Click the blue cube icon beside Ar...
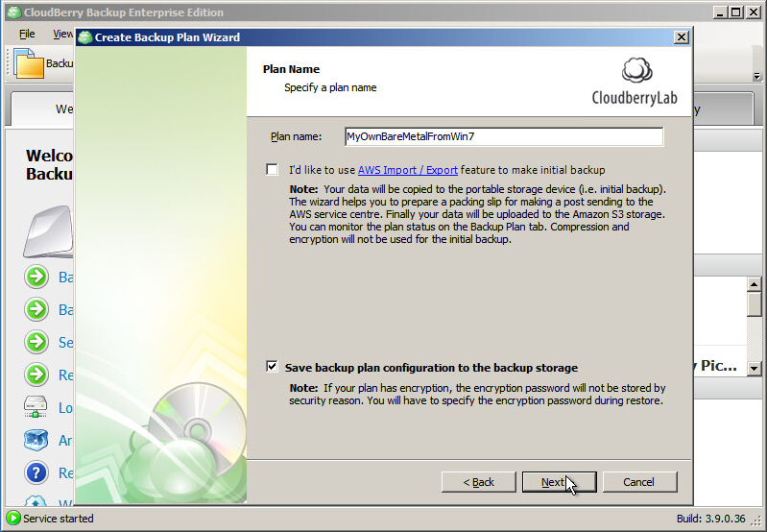Screen dimensions: 767x532 coord(36,440)
